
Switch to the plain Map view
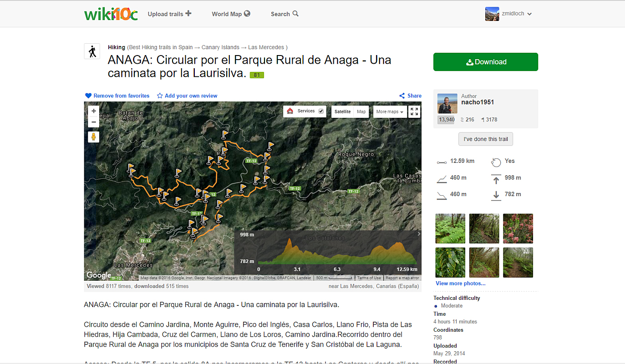(361, 111)
